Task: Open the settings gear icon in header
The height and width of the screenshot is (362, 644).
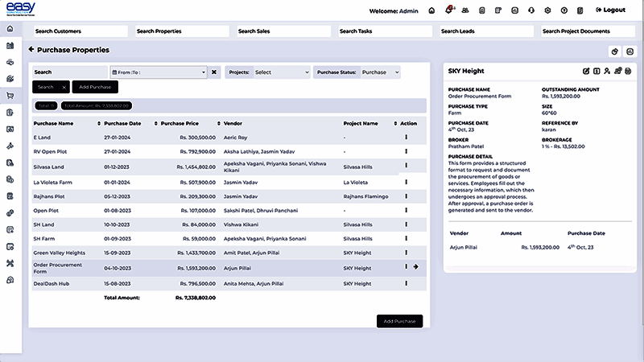Action: click(547, 10)
